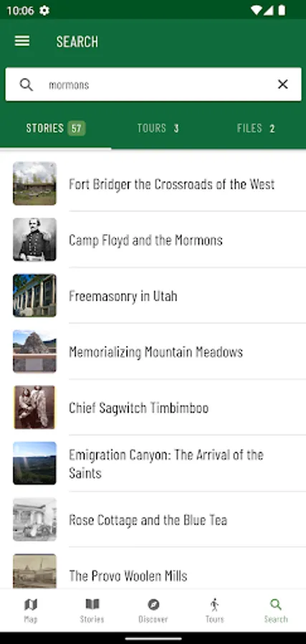Switch to the Files results tab
The height and width of the screenshot is (644, 306).
point(255,128)
